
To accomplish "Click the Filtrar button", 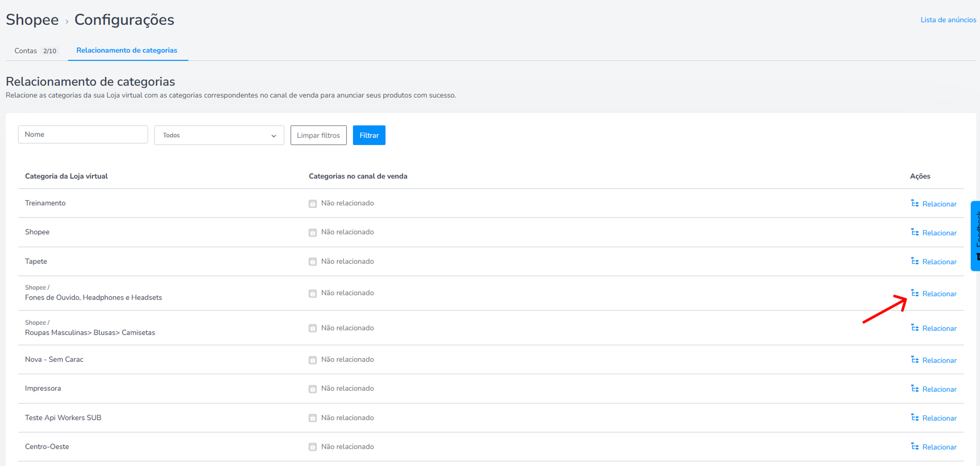I will pos(369,135).
